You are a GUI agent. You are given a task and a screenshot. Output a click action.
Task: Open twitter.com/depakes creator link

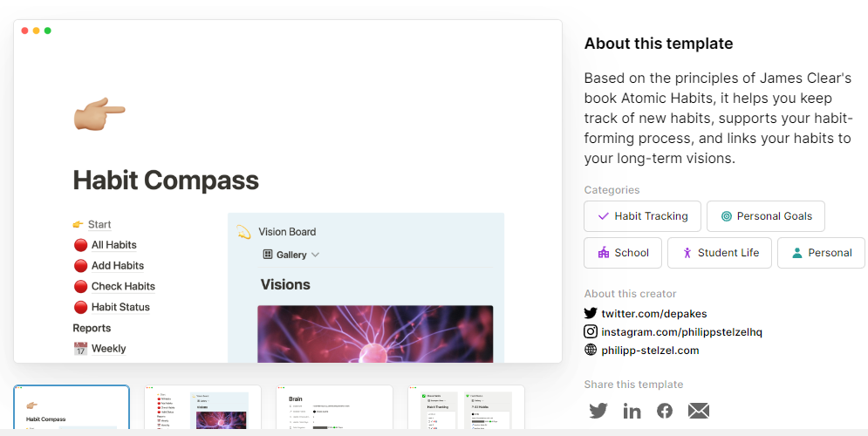point(643,313)
